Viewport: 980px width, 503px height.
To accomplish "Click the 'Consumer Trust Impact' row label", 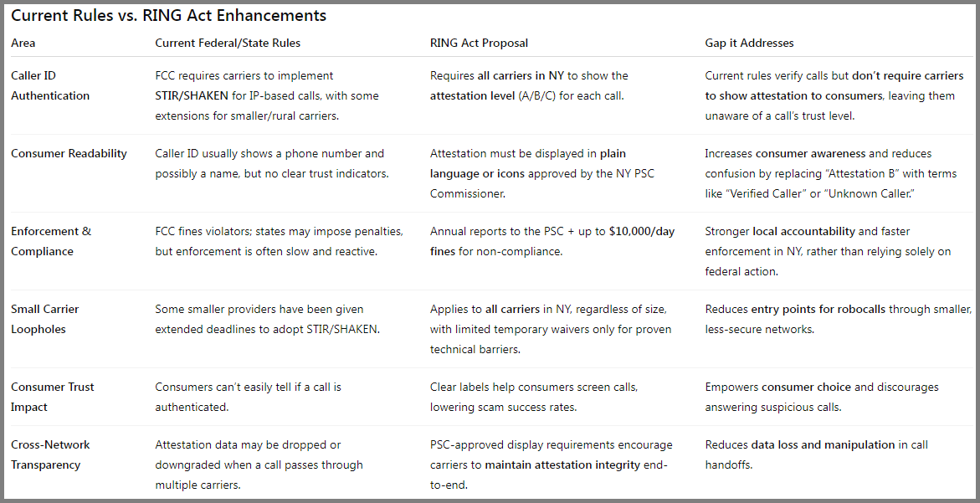I will point(53,397).
